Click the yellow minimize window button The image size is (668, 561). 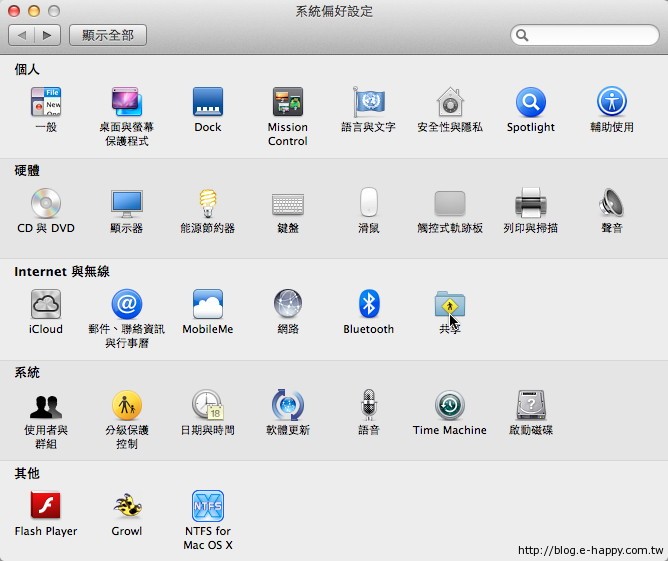[x=34, y=11]
